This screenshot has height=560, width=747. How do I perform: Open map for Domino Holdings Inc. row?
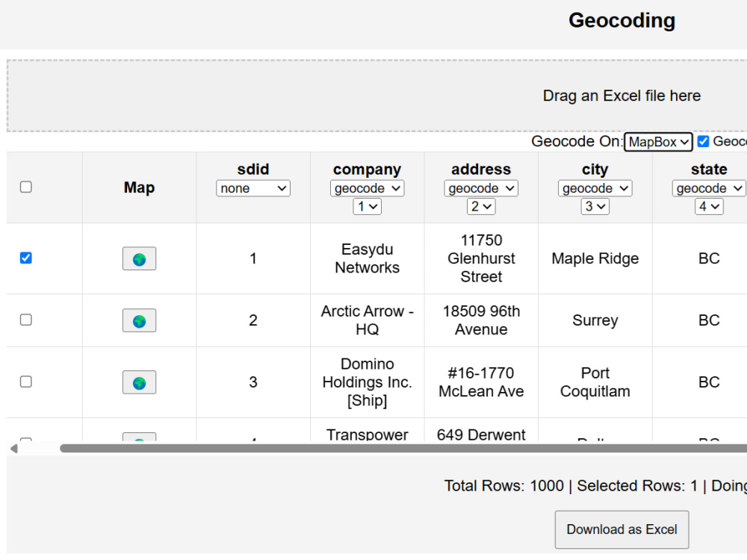(139, 382)
